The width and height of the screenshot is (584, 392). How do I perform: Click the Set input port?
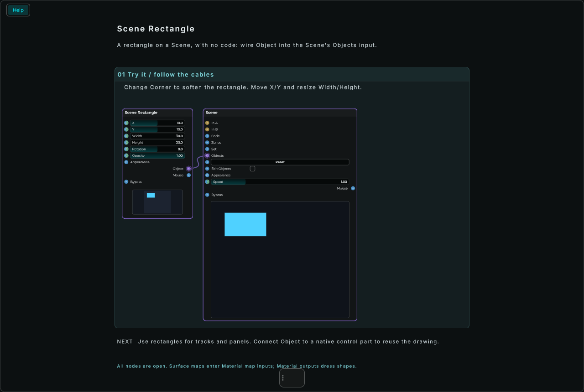[x=207, y=149]
